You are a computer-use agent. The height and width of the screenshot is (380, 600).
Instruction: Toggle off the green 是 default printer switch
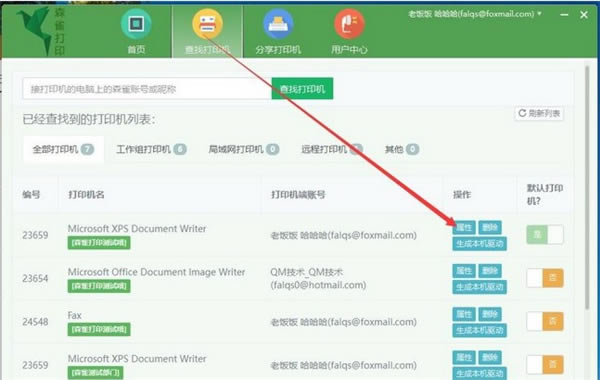[x=545, y=234]
